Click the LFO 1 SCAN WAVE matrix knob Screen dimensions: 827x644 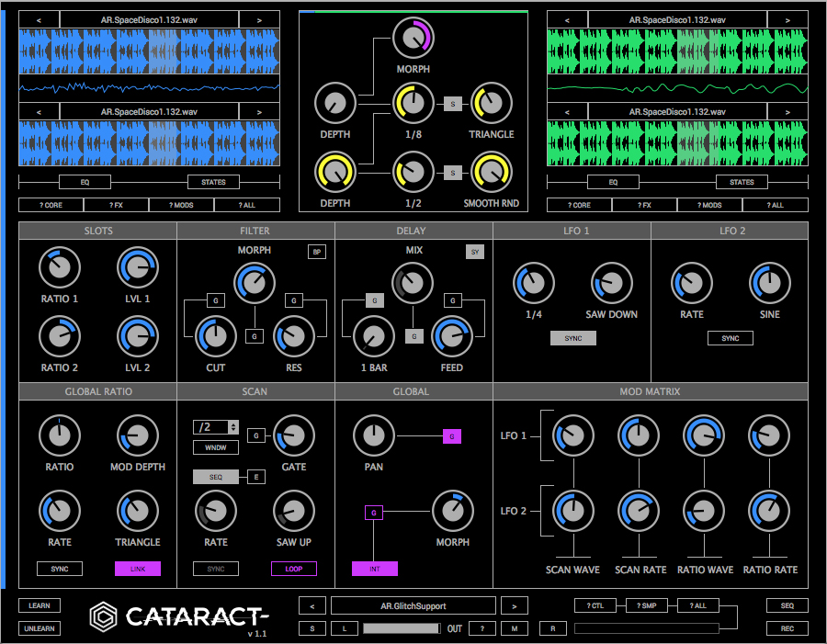[573, 435]
